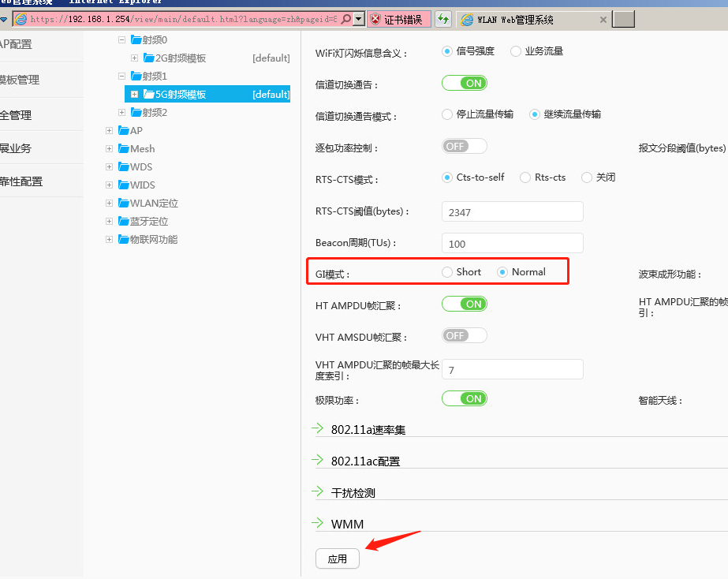Toggle 极限功率 switch
Viewport: 728px width, 579px height.
coord(465,399)
